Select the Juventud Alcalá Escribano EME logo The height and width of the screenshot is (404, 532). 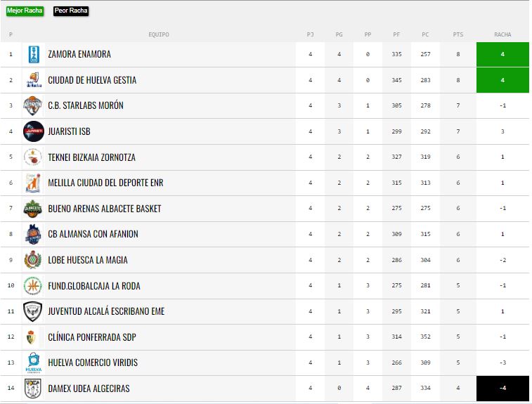(x=33, y=311)
